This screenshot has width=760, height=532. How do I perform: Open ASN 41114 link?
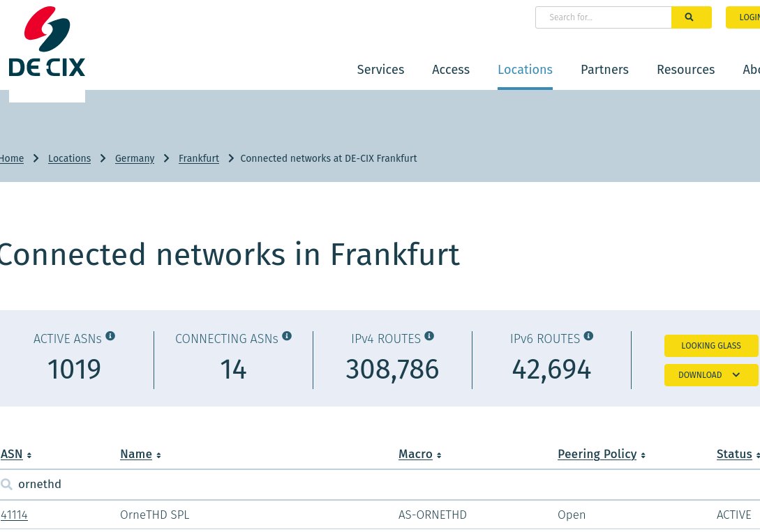(x=14, y=515)
